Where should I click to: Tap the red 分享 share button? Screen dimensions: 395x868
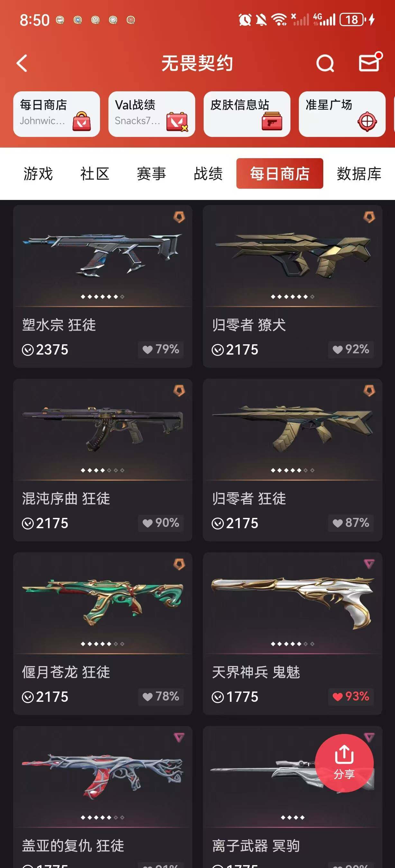pos(344,763)
